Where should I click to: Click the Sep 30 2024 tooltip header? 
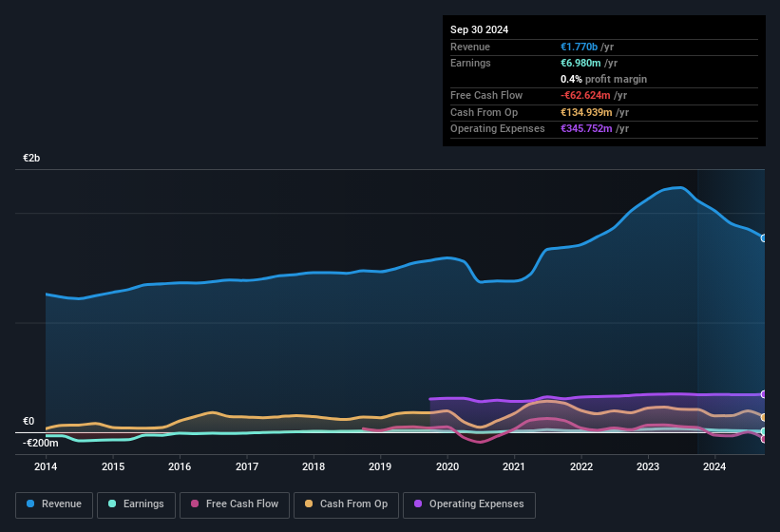[479, 29]
